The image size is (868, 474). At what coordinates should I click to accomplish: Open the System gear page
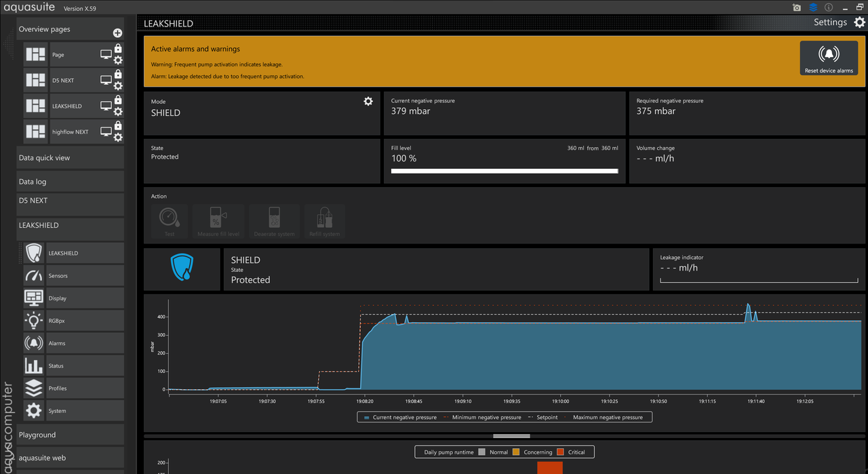(74, 411)
